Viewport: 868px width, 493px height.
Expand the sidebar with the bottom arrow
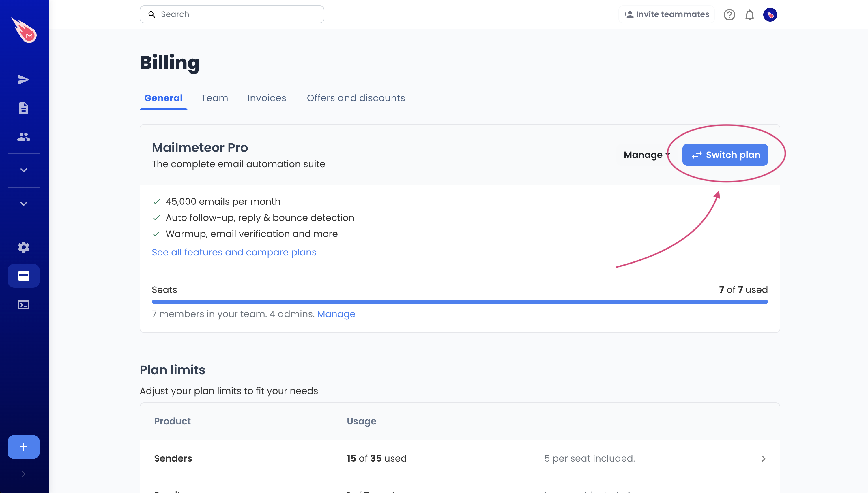pos(23,474)
